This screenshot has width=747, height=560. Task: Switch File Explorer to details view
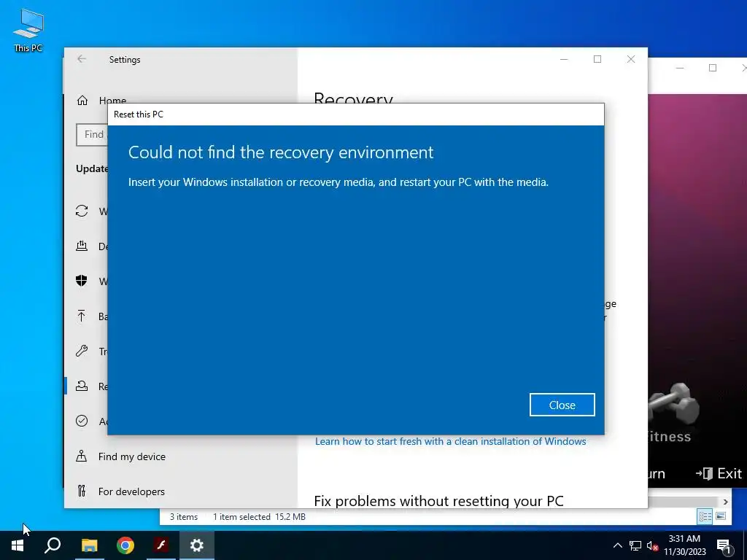click(705, 516)
